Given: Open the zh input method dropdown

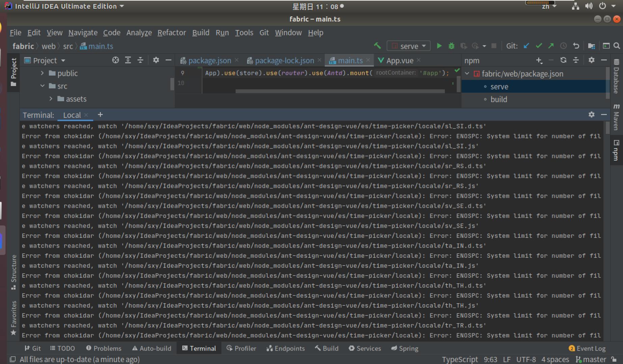Looking at the screenshot, I should (549, 6).
